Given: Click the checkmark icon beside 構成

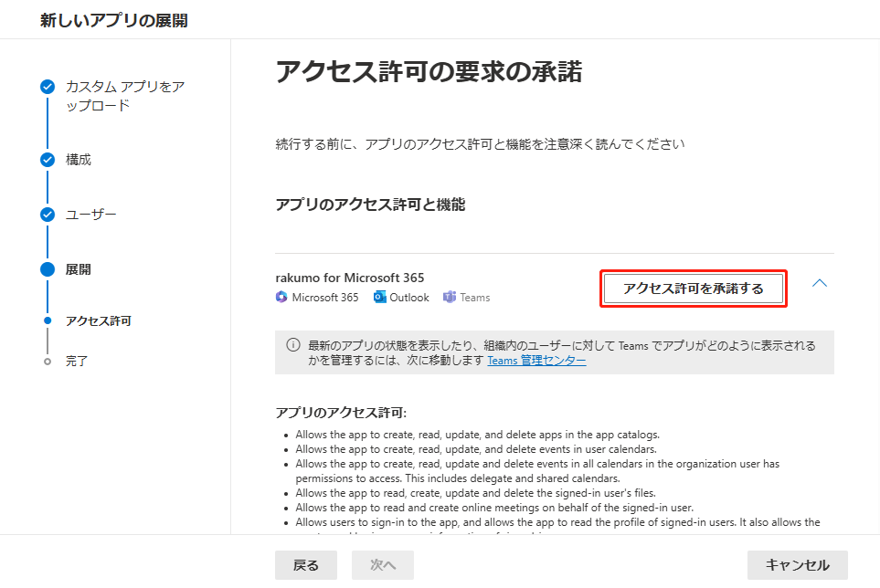Looking at the screenshot, I should pyautogui.click(x=48, y=160).
